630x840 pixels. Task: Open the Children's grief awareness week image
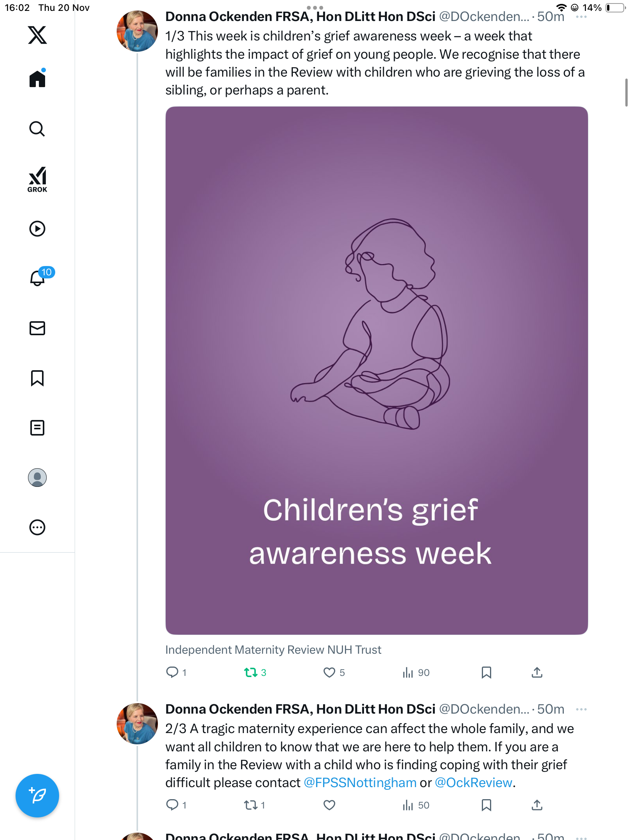point(376,370)
